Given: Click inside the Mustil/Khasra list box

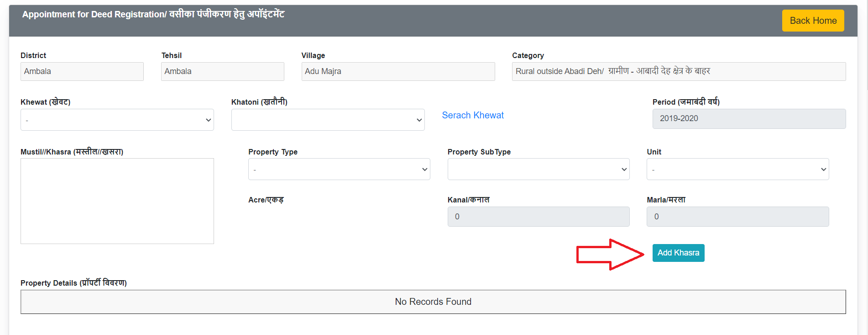Looking at the screenshot, I should 117,201.
